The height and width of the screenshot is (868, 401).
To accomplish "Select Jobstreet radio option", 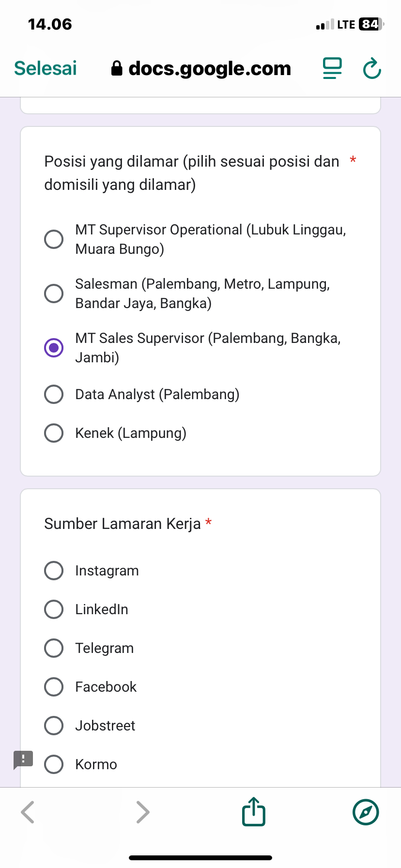I will (54, 726).
